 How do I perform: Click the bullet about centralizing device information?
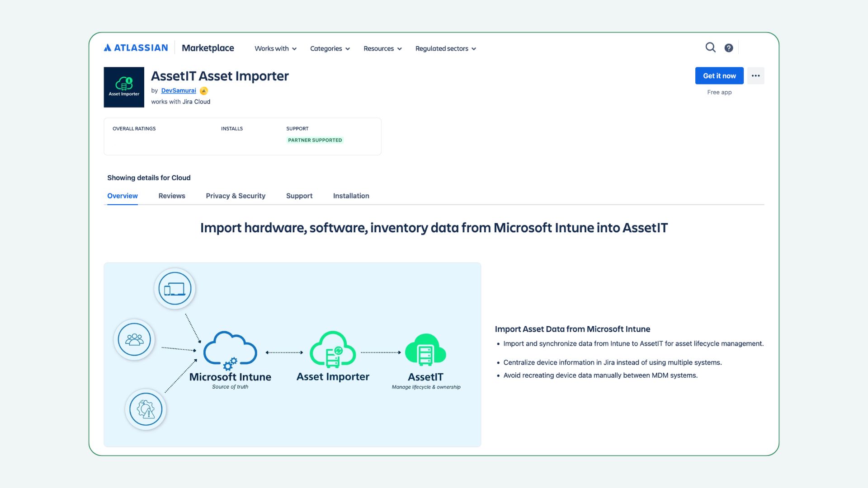[x=613, y=362]
